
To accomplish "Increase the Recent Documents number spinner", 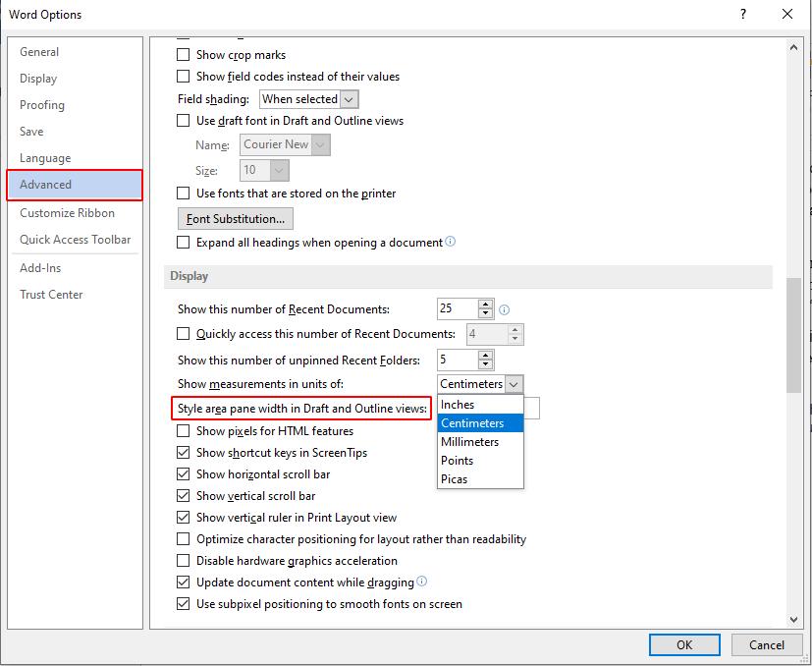I will (x=485, y=305).
